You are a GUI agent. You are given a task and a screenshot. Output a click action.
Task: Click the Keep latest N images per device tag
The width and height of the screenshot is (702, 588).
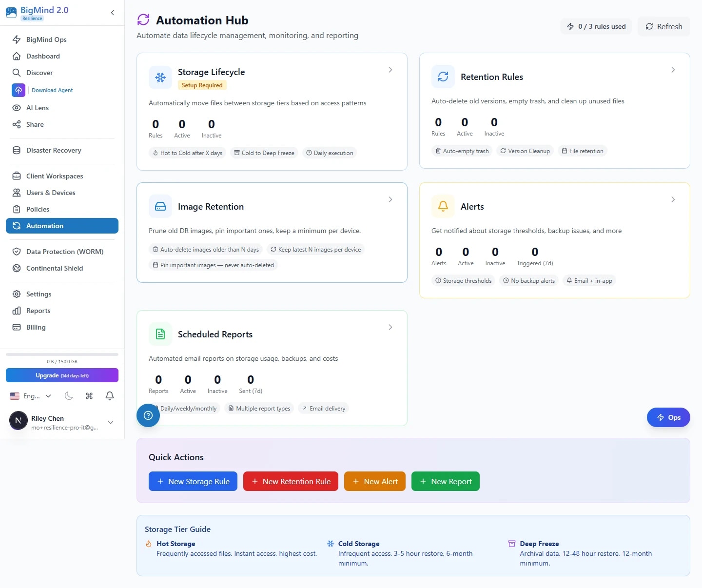[316, 250]
